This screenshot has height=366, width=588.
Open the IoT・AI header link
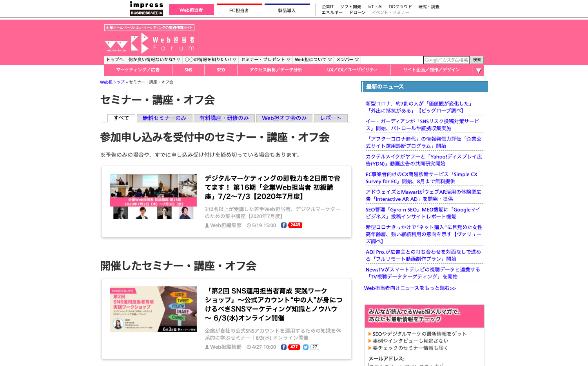[x=375, y=7]
